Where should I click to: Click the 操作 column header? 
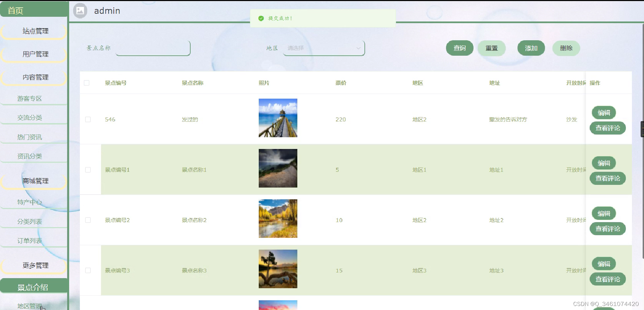pos(595,83)
